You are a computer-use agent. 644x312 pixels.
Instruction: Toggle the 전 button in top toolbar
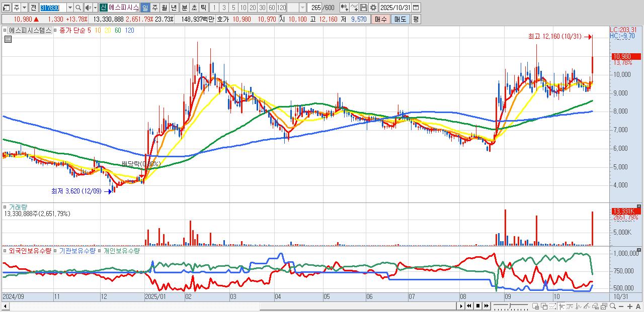33,8
